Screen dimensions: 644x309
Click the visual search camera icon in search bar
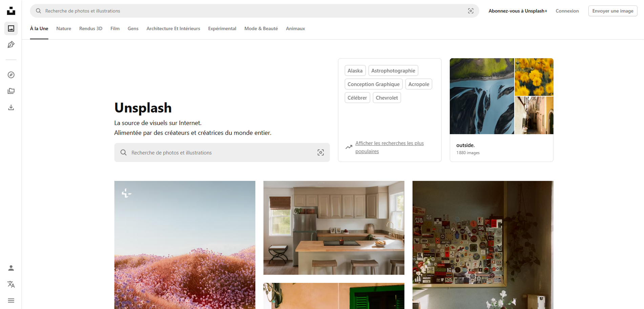471,11
